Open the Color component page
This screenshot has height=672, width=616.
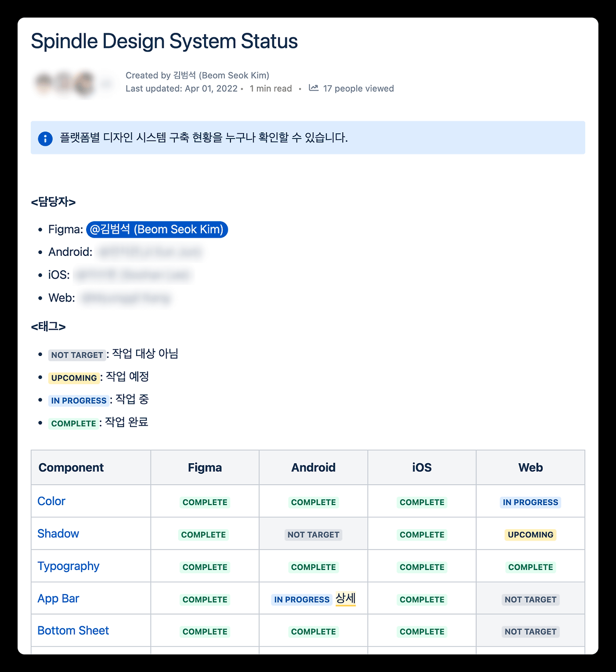pos(51,501)
